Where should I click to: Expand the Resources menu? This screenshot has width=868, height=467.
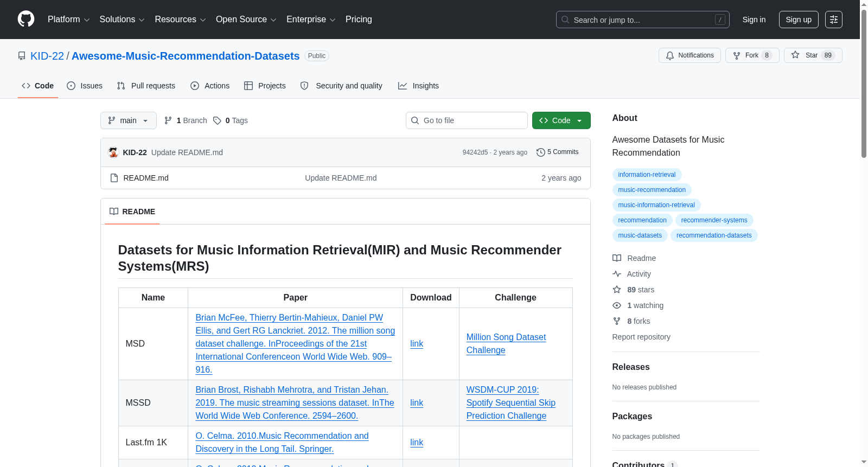point(180,20)
